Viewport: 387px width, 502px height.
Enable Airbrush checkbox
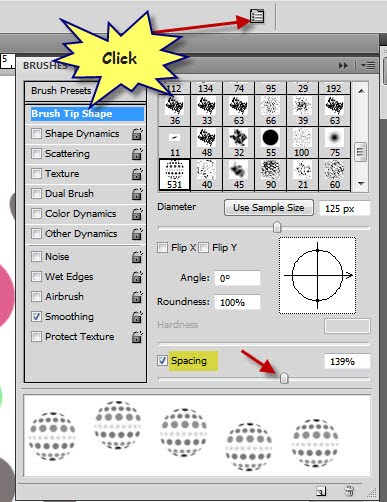[36, 297]
